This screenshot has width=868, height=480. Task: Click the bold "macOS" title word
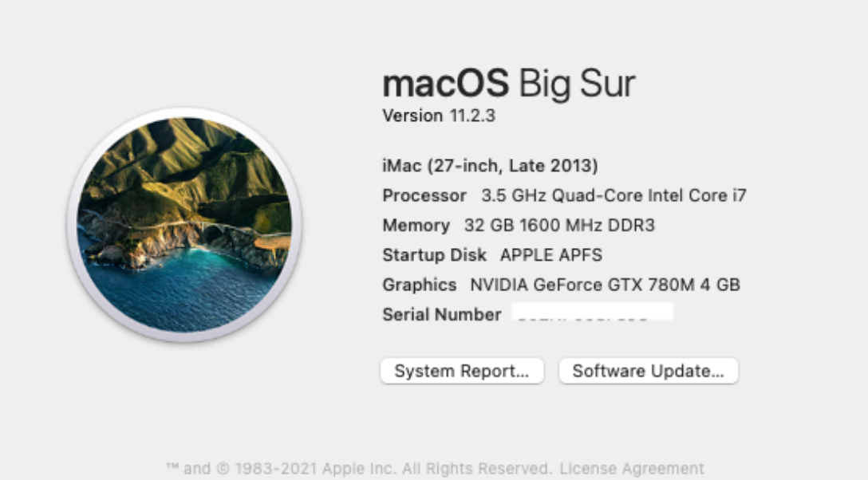(x=445, y=83)
